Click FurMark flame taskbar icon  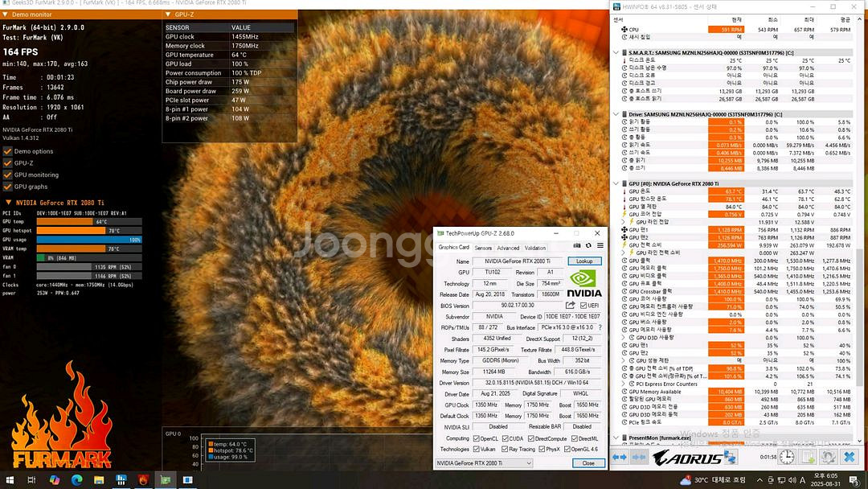pyautogui.click(x=143, y=479)
